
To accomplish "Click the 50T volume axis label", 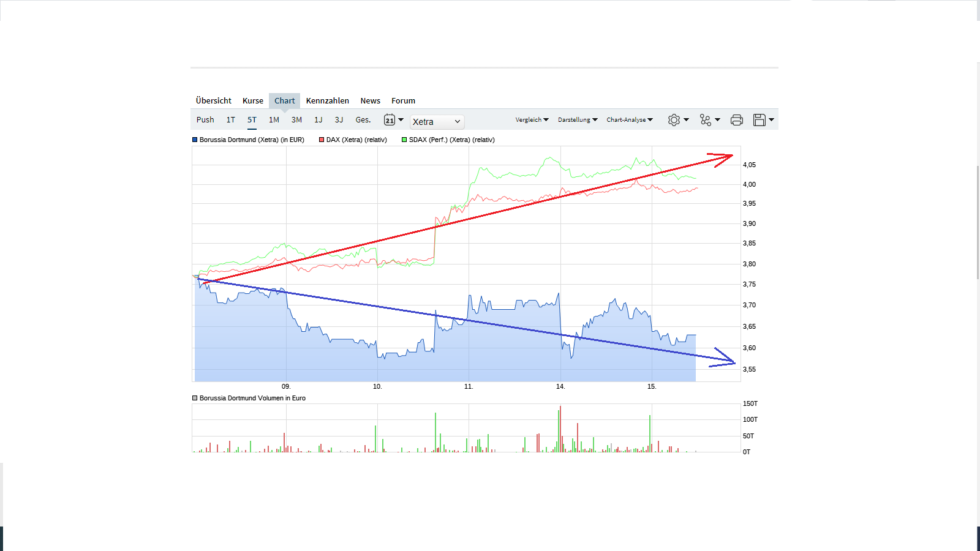I will pos(748,436).
